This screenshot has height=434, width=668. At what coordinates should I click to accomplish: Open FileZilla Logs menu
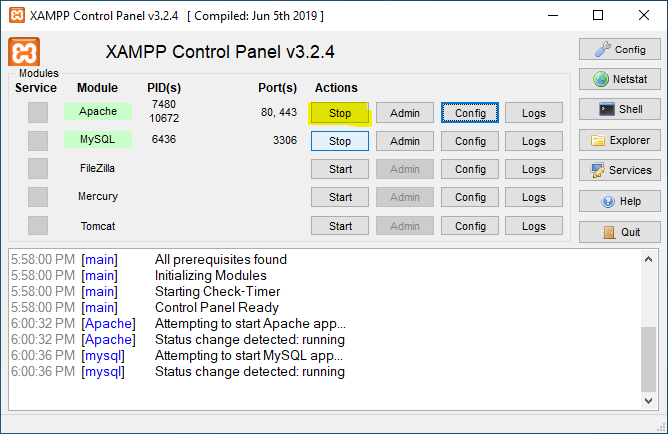(534, 169)
